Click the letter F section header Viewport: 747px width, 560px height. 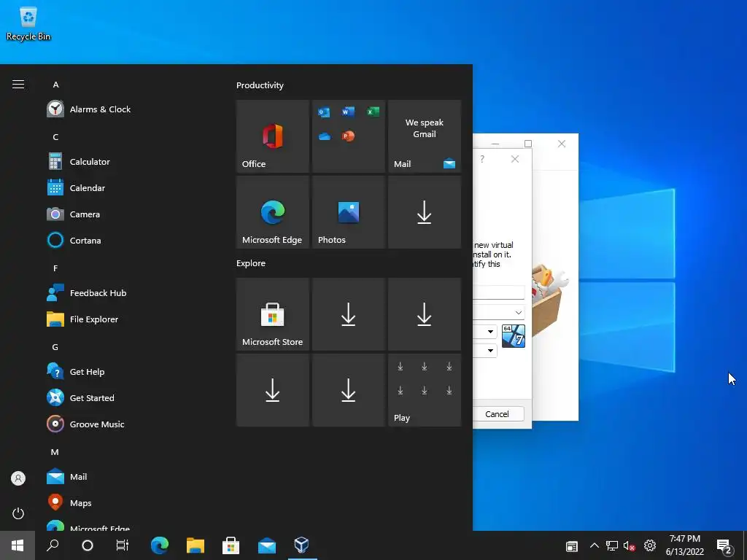point(55,268)
